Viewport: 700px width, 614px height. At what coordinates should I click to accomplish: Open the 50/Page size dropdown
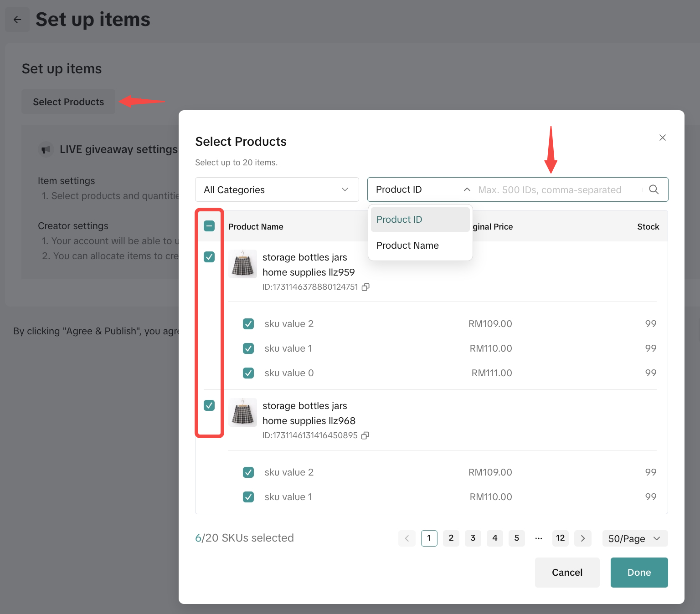[x=634, y=538]
